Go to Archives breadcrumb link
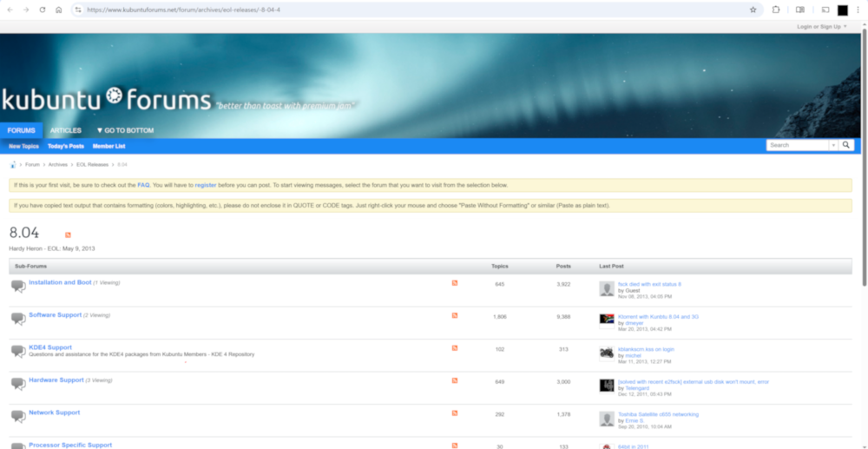 [57, 165]
